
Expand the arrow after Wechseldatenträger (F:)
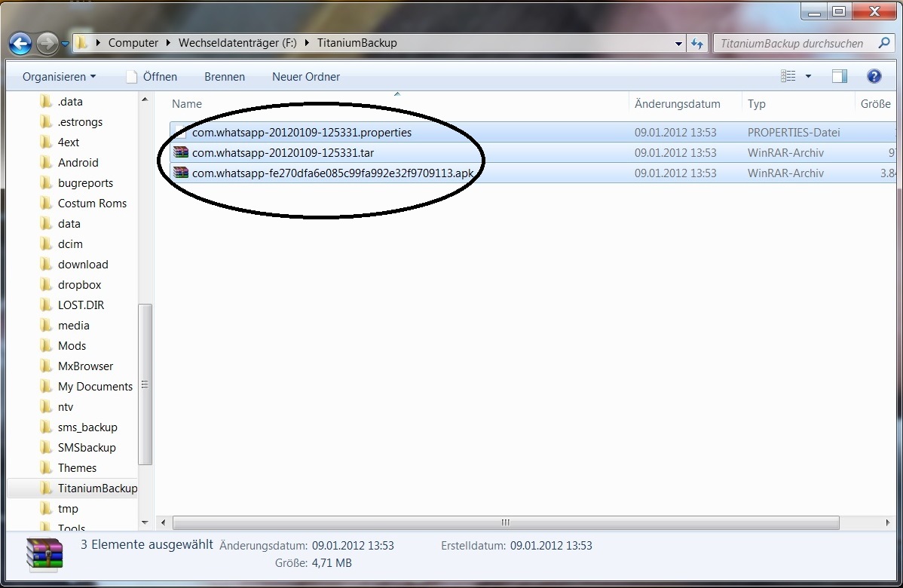click(x=306, y=43)
